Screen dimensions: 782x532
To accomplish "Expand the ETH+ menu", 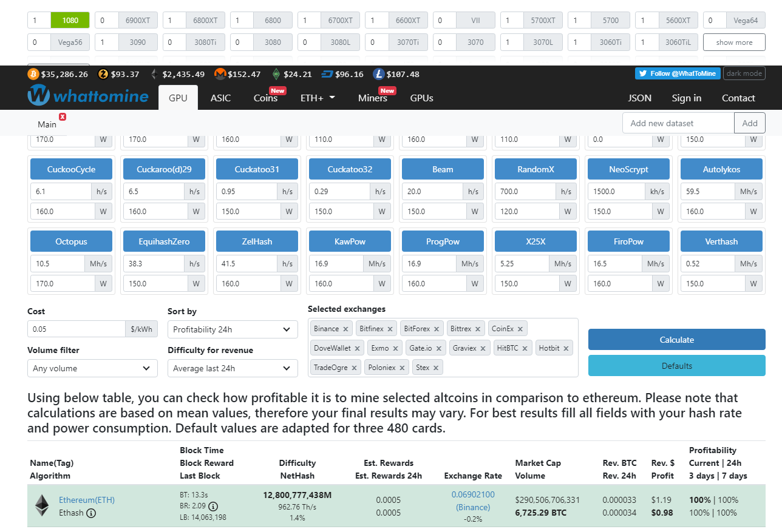I will tap(318, 98).
